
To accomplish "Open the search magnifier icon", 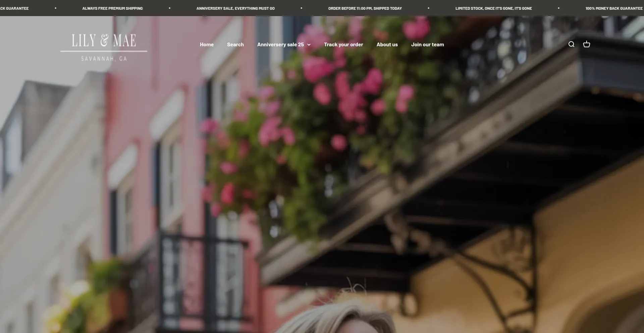I will 571,44.
